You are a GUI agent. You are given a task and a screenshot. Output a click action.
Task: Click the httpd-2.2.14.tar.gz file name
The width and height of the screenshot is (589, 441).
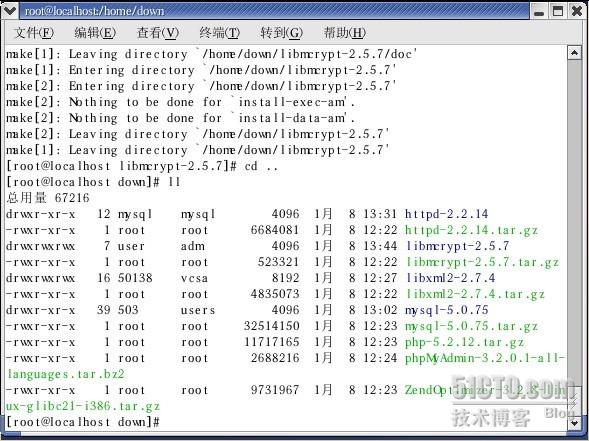click(x=471, y=230)
